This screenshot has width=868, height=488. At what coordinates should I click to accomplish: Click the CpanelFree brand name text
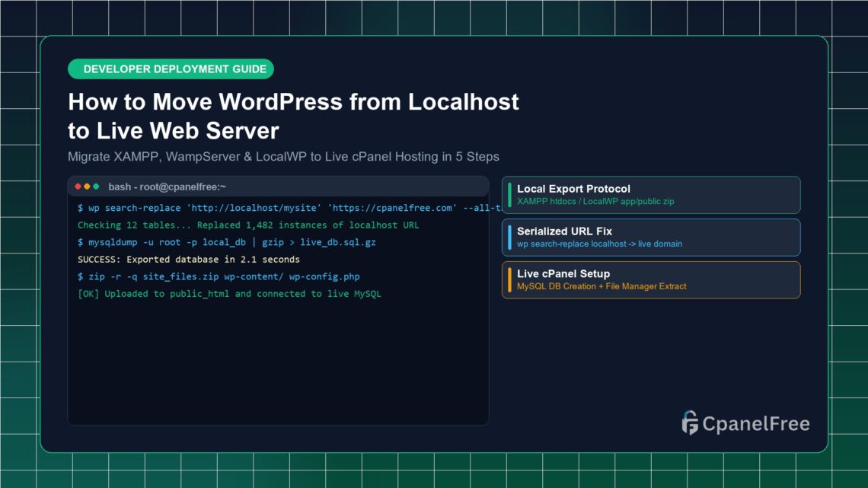(x=755, y=424)
